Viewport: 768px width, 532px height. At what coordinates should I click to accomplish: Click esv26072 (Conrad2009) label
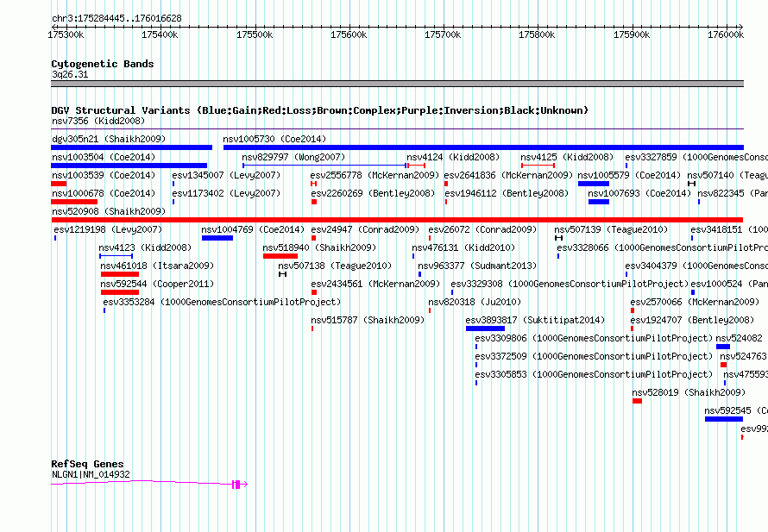point(482,229)
